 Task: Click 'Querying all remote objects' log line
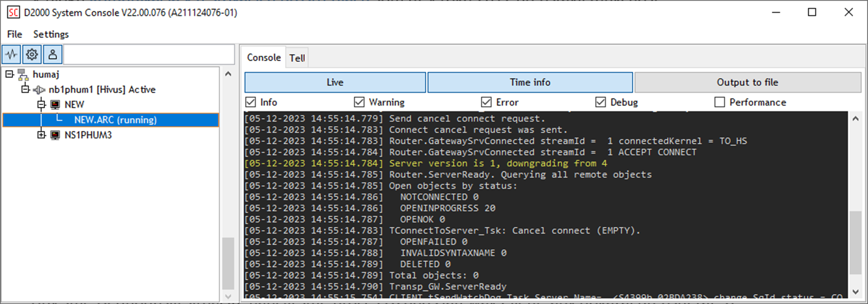click(448, 175)
